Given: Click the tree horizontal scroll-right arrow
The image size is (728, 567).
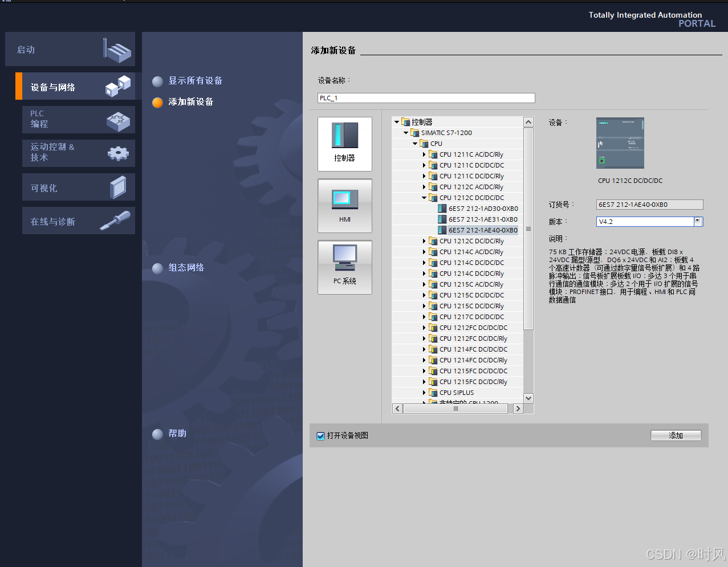Looking at the screenshot, I should tap(518, 409).
